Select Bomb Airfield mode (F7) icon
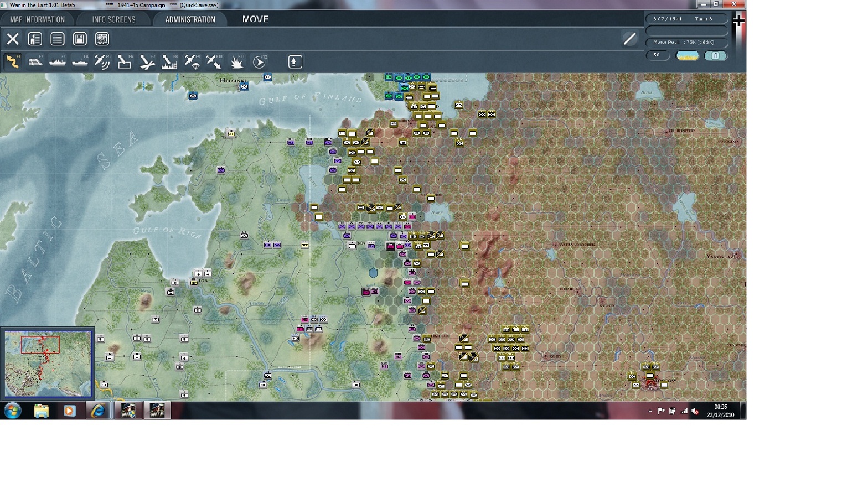This screenshot has height=488, width=868. click(x=147, y=61)
